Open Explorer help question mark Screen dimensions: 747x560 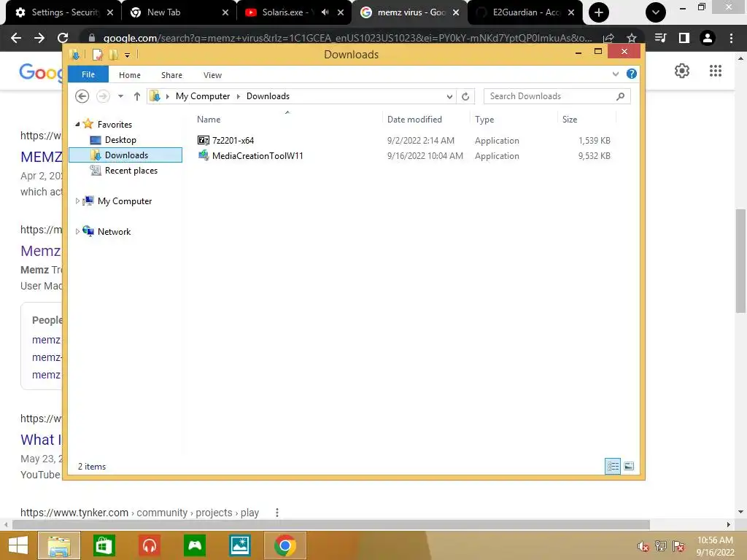click(x=631, y=74)
